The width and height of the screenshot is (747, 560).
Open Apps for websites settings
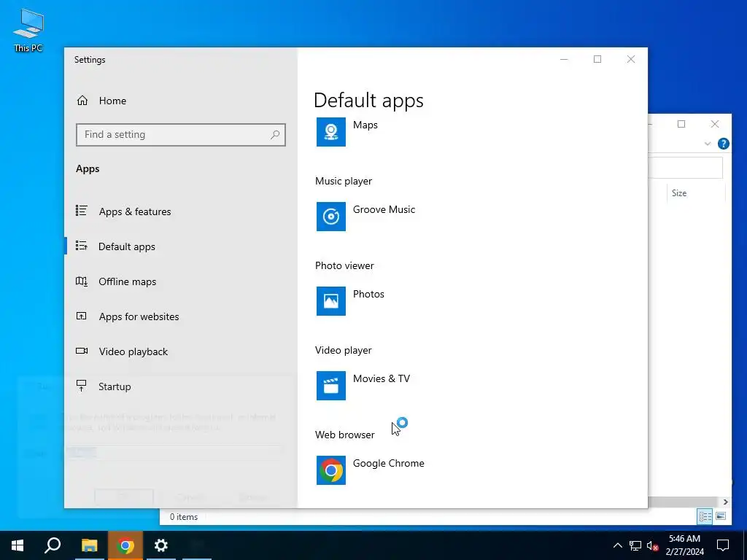click(x=139, y=316)
